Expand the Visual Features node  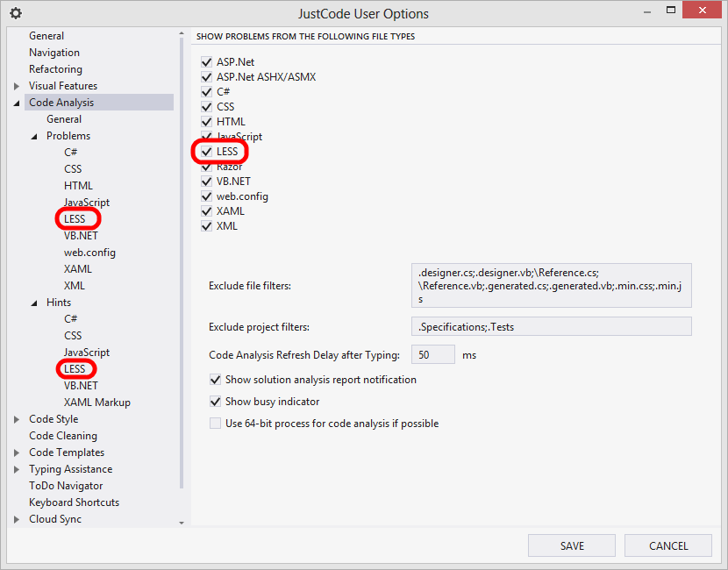coord(17,86)
